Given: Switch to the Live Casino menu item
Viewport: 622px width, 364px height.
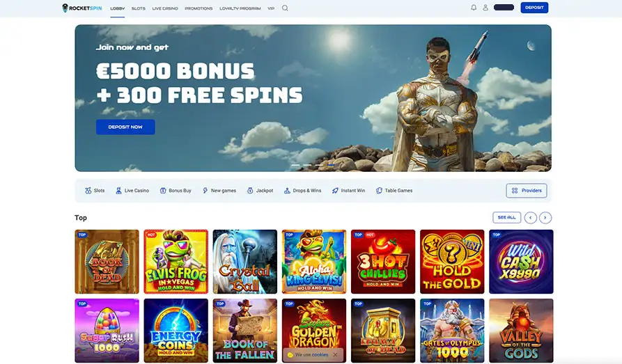Looking at the screenshot, I should point(165,8).
